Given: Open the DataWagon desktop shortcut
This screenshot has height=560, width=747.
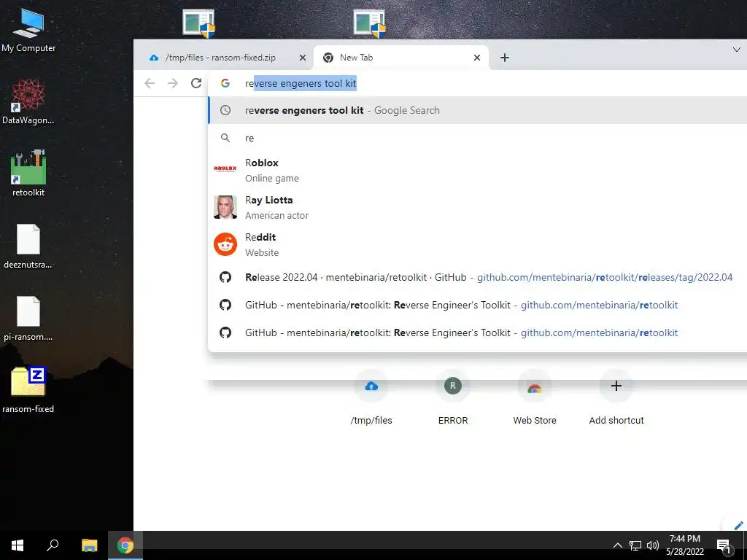Looking at the screenshot, I should 28,102.
